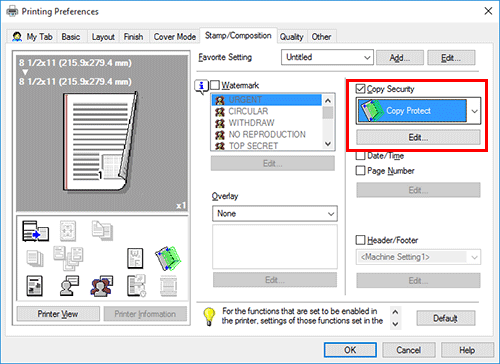This screenshot has width=500, height=364.
Task: Click the Default button
Action: pos(446,318)
